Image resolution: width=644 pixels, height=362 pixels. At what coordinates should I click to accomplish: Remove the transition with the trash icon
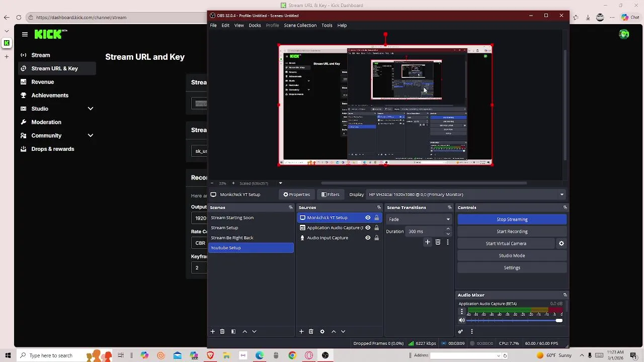pyautogui.click(x=438, y=242)
